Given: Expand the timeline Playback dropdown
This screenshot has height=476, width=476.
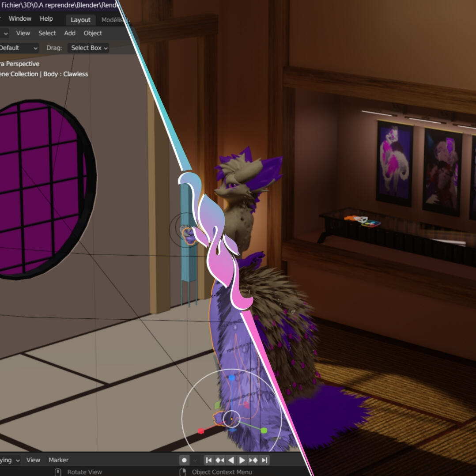Looking at the screenshot, I should (10, 460).
